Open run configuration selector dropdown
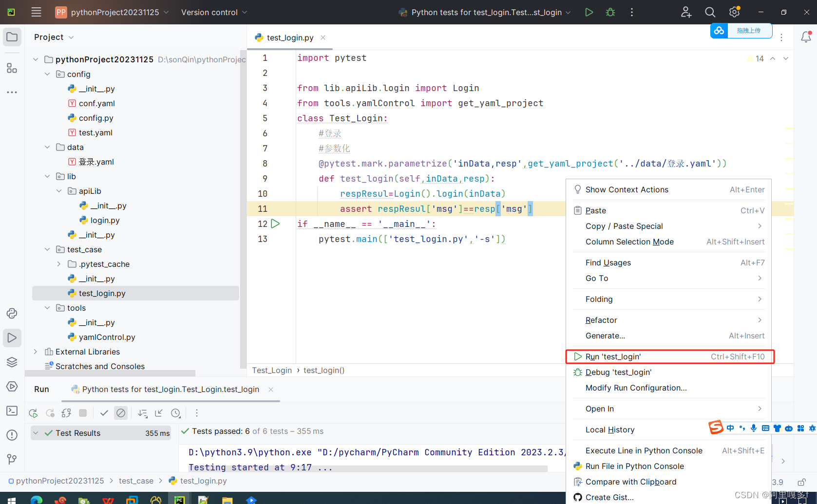 coord(484,12)
